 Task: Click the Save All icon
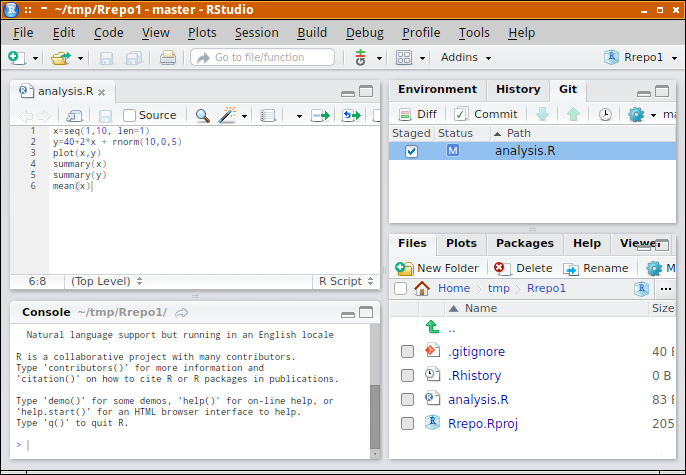point(134,58)
